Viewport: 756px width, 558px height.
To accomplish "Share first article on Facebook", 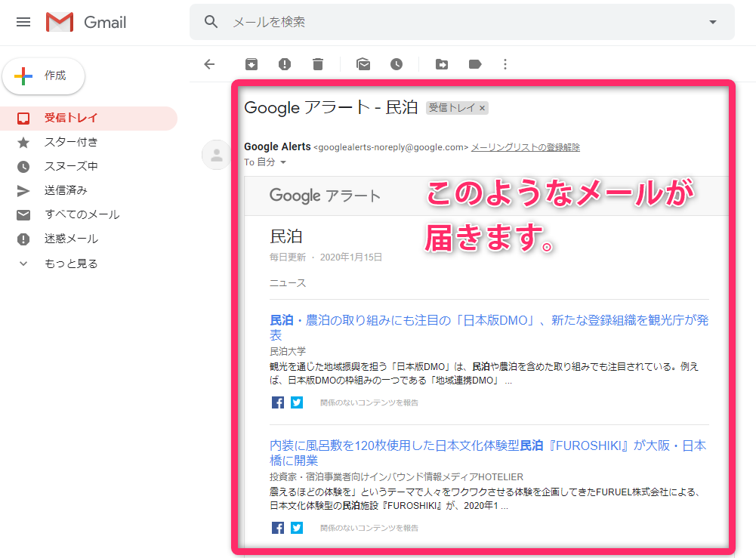I will (x=278, y=402).
